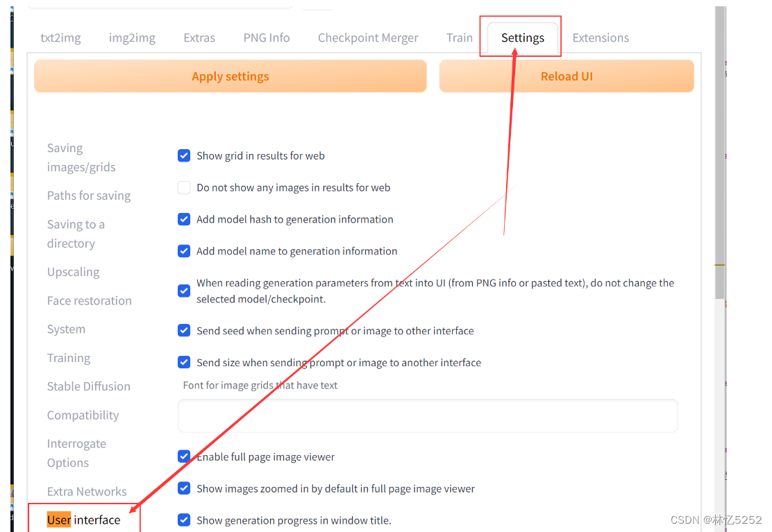This screenshot has height=532, width=772.
Task: Open Interrogate Options settings section
Action: point(76,453)
